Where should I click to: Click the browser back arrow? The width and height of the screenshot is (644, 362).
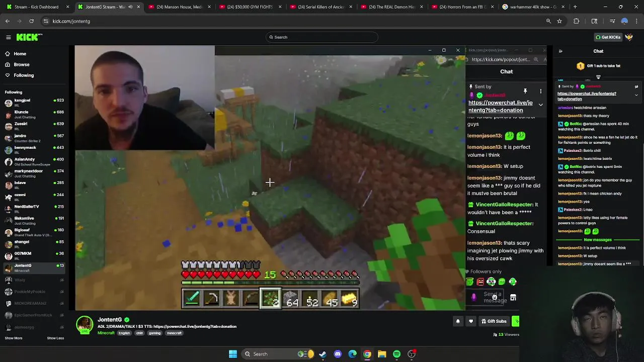click(8, 21)
